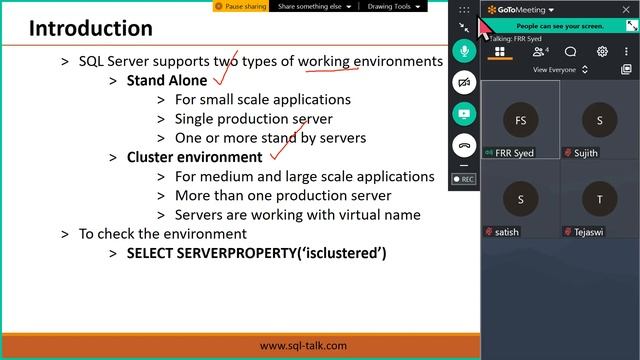Viewport: 640px width, 360px height.
Task: Expand the panel via the green banner arrow icon
Action: [x=632, y=26]
